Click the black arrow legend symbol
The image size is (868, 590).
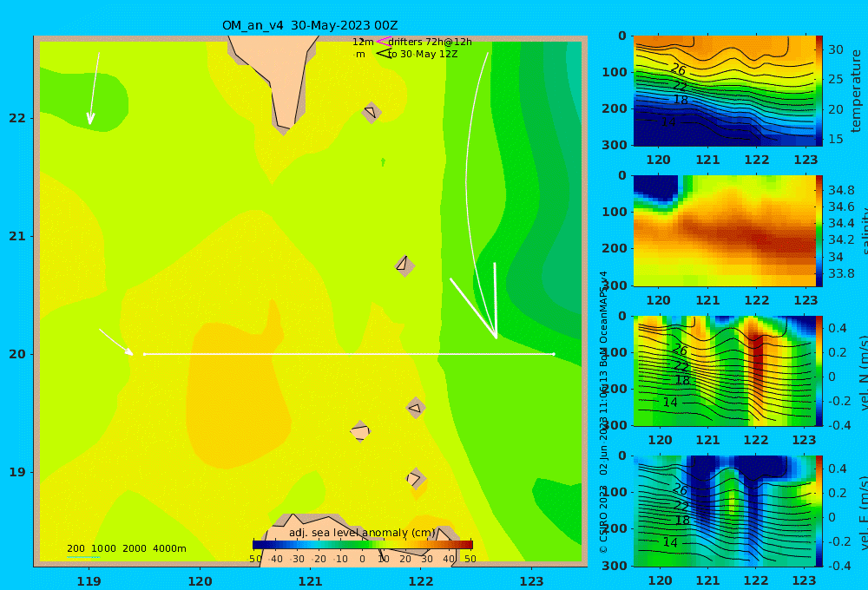pyautogui.click(x=384, y=54)
